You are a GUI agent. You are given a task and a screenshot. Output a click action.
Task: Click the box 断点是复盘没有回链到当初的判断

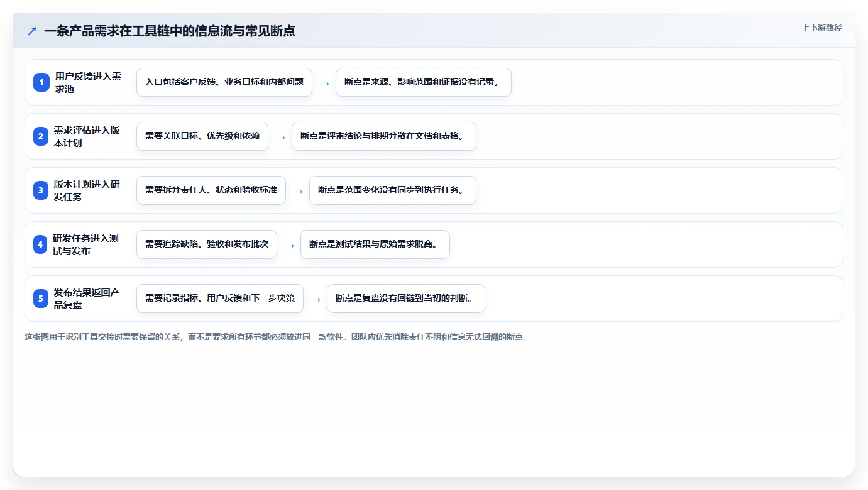406,298
